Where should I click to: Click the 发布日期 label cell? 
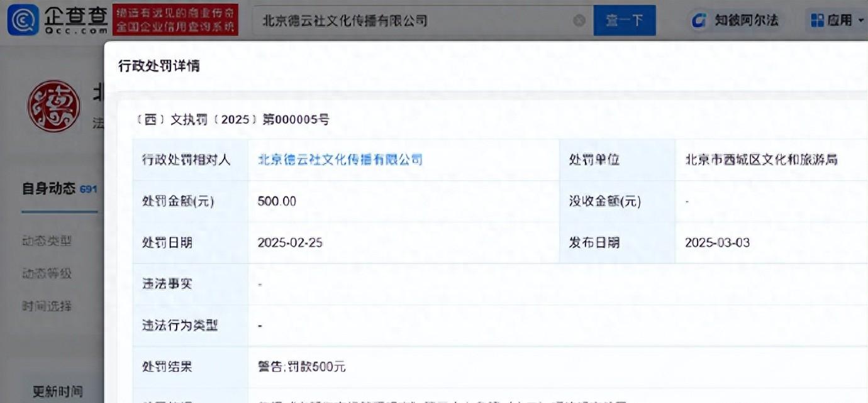[618, 243]
